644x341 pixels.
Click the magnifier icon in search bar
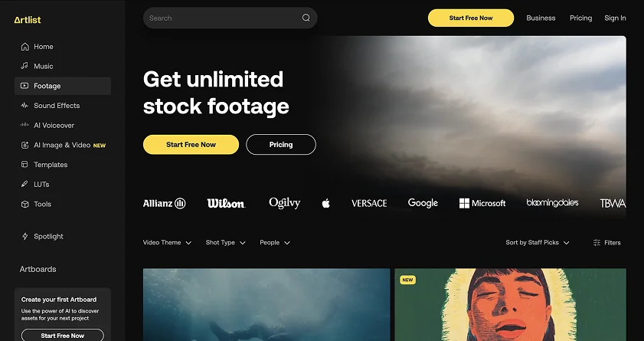pyautogui.click(x=306, y=18)
